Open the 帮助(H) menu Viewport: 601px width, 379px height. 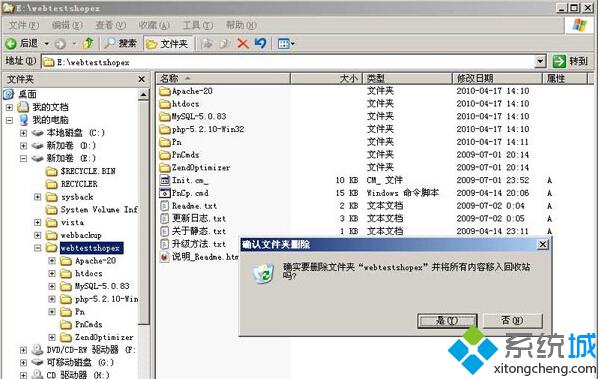click(241, 25)
